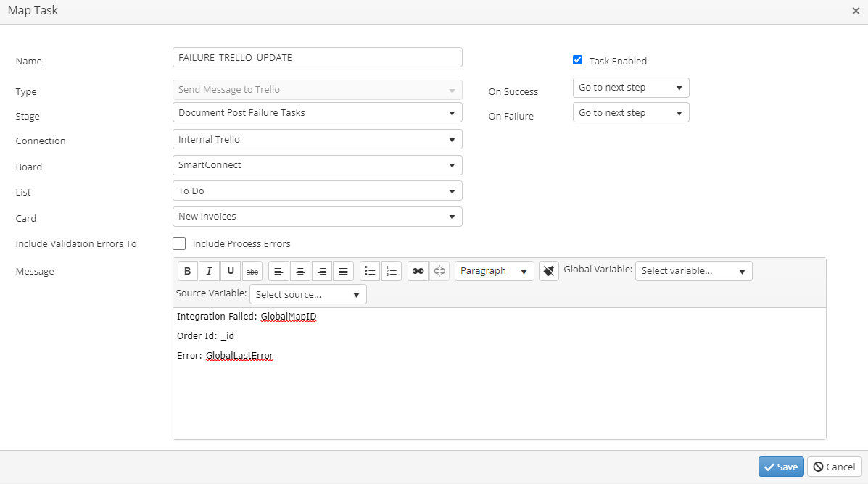Open the On Failure dropdown
Image resolution: width=868 pixels, height=484 pixels.
[x=631, y=113]
